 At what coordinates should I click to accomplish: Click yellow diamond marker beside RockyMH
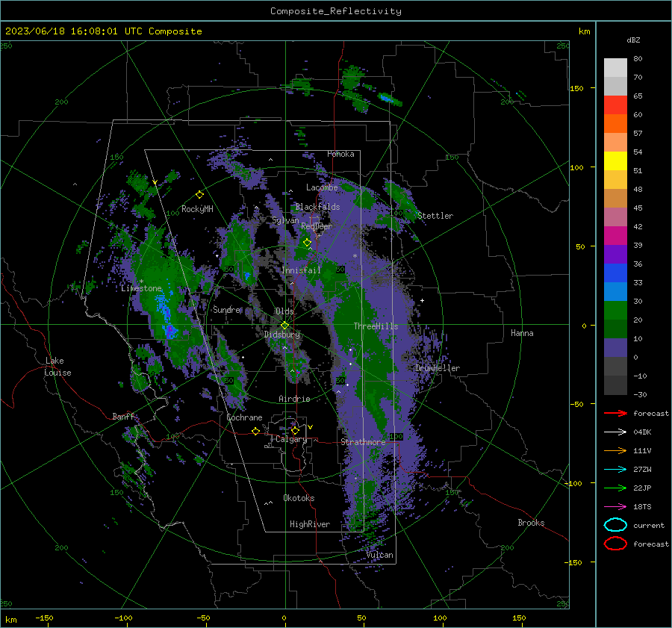(x=199, y=195)
